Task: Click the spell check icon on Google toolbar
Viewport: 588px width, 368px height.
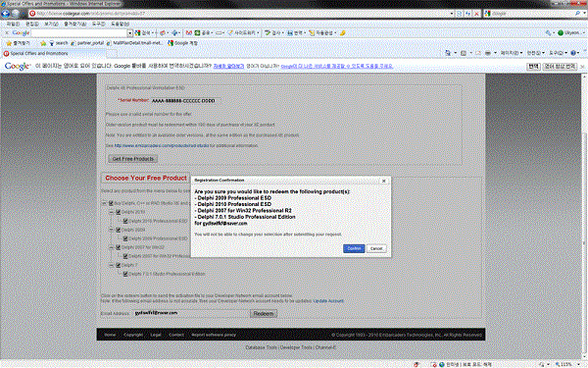Action: 268,33
